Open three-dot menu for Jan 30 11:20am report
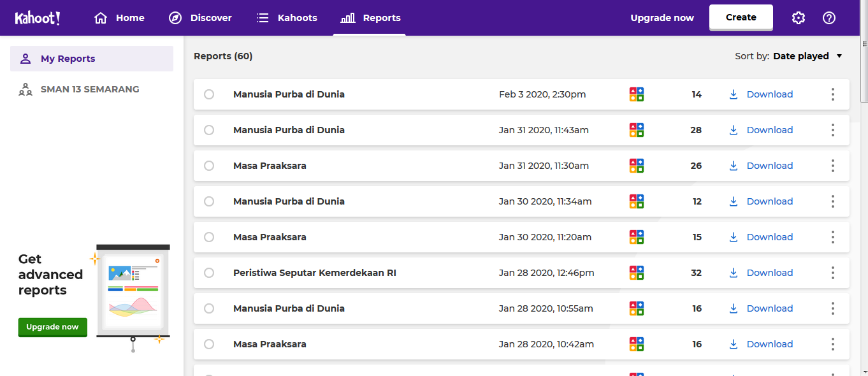 (x=833, y=237)
